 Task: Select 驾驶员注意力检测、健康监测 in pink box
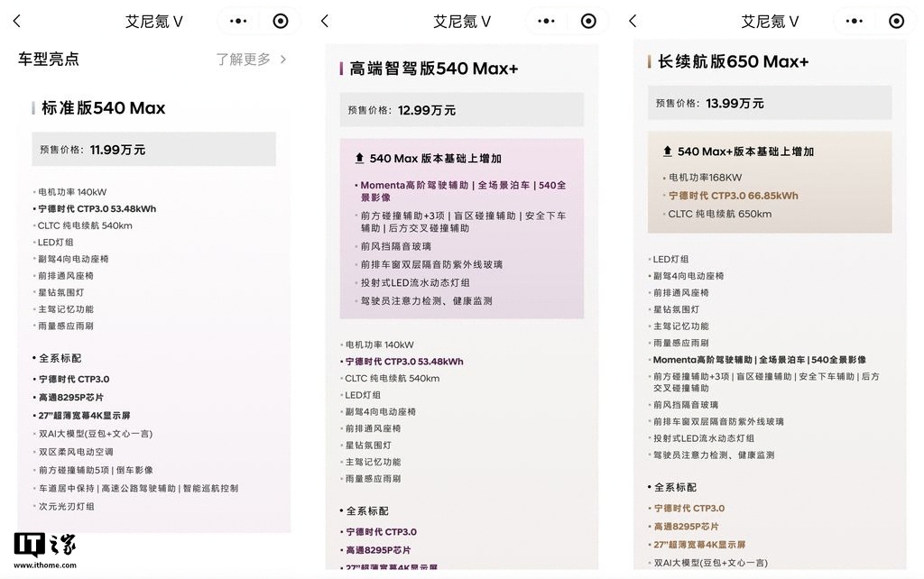pyautogui.click(x=426, y=301)
